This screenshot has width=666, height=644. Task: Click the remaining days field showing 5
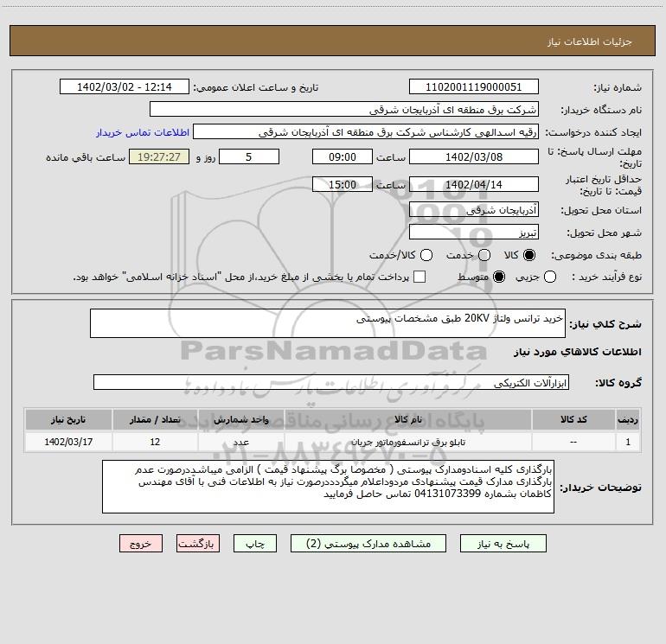click(x=249, y=156)
